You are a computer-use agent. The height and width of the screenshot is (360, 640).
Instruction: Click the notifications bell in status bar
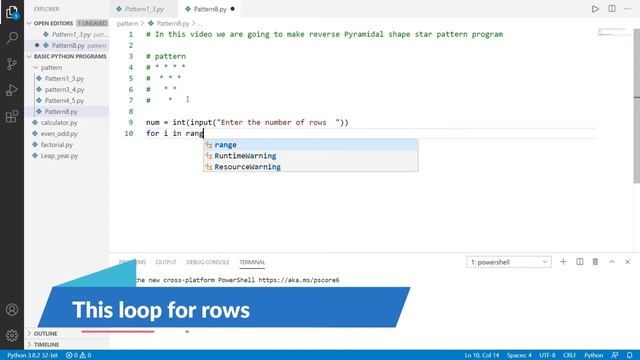[630, 355]
